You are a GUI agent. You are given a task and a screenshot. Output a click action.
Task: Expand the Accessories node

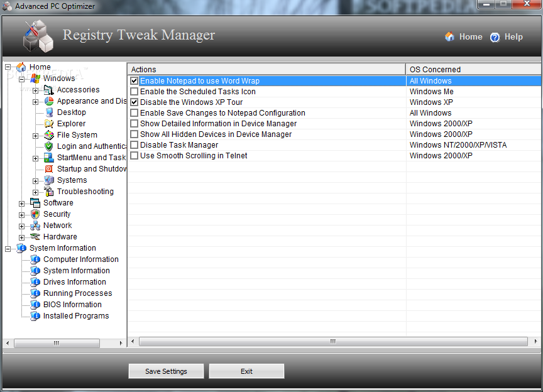pos(35,90)
